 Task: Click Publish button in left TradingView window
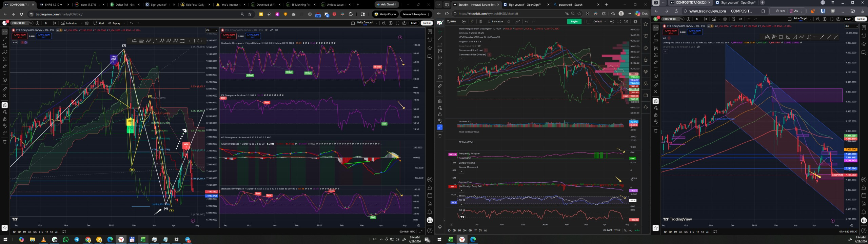tap(427, 23)
